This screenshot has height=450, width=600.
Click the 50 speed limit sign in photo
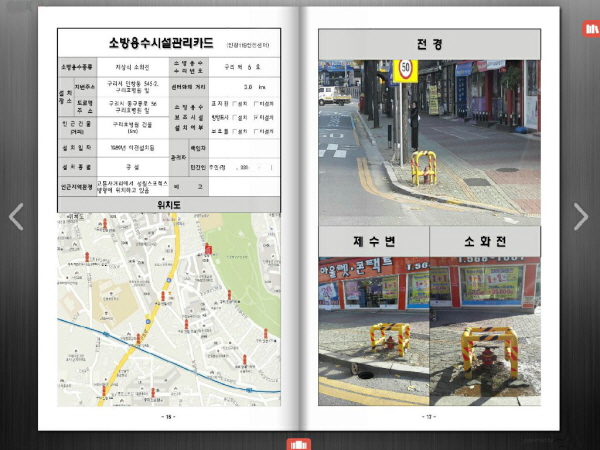[x=405, y=71]
